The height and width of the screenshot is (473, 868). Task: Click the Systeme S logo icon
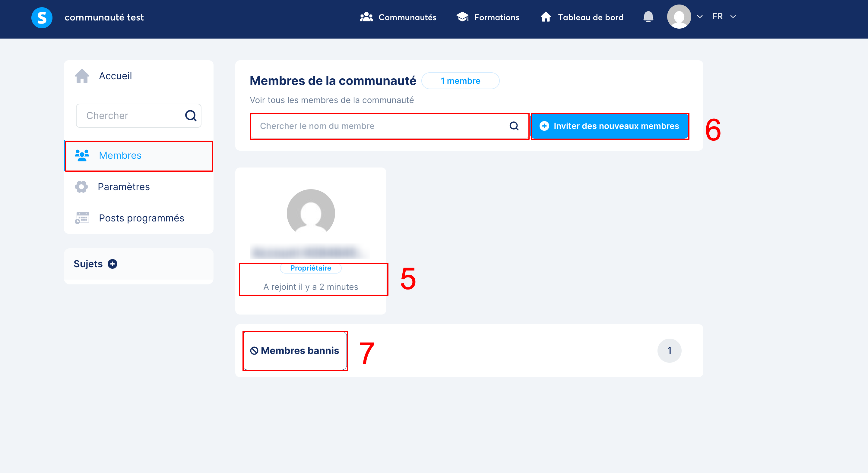pyautogui.click(x=42, y=17)
